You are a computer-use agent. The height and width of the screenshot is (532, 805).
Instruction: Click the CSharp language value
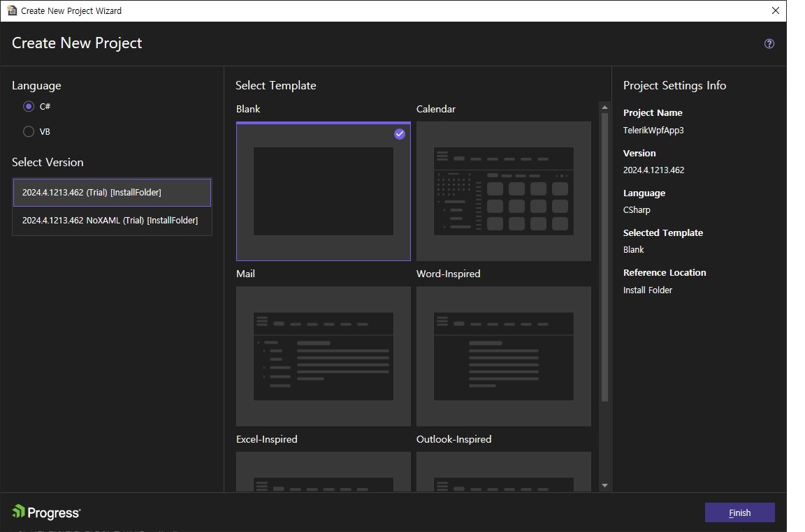point(637,210)
